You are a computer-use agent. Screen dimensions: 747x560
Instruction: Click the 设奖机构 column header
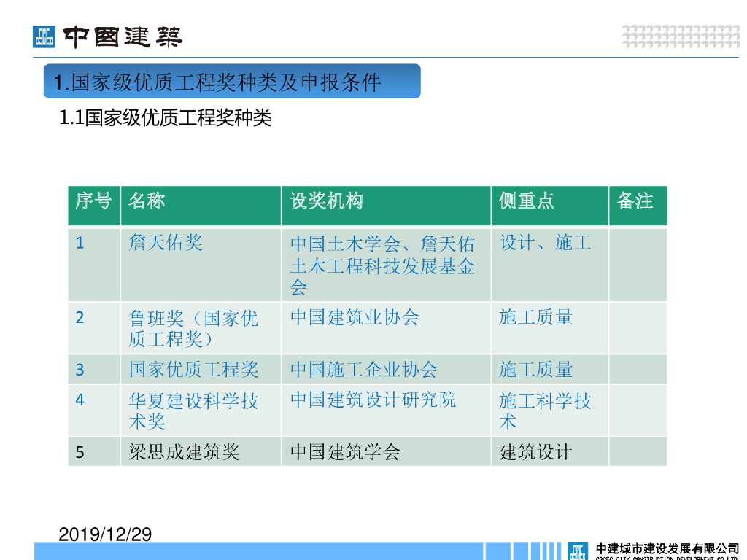[x=387, y=206]
